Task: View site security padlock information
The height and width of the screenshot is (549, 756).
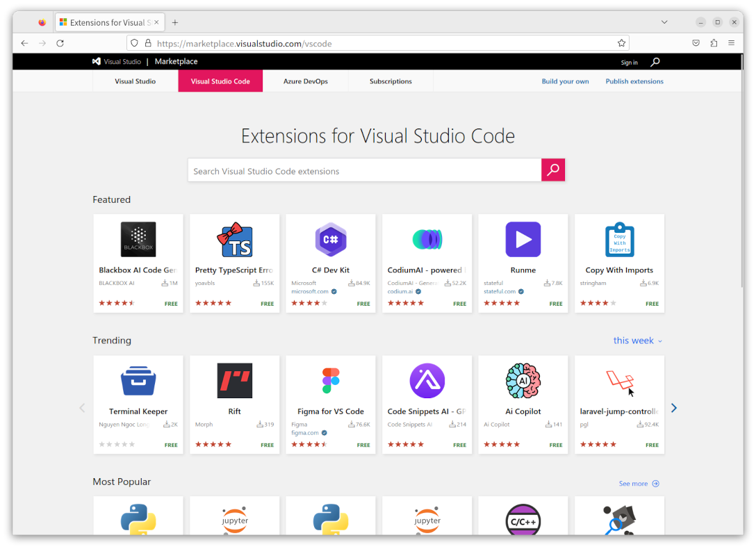Action: coord(148,43)
